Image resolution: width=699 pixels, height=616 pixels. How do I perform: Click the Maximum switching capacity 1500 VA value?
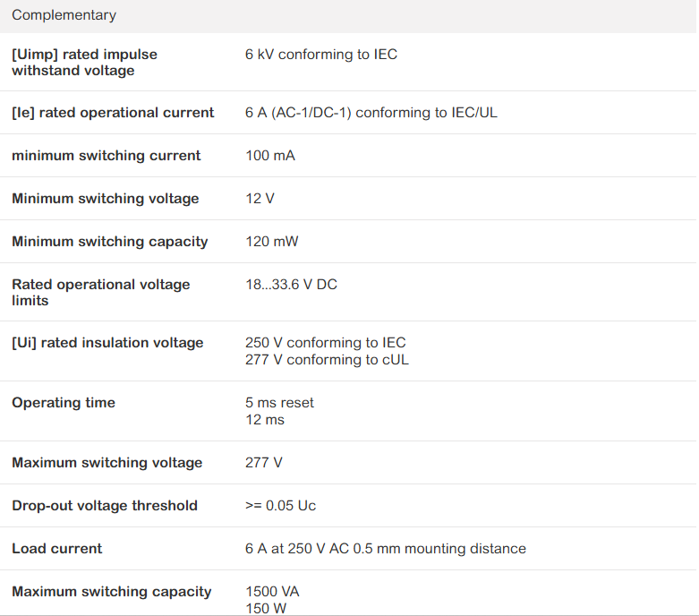point(272,592)
